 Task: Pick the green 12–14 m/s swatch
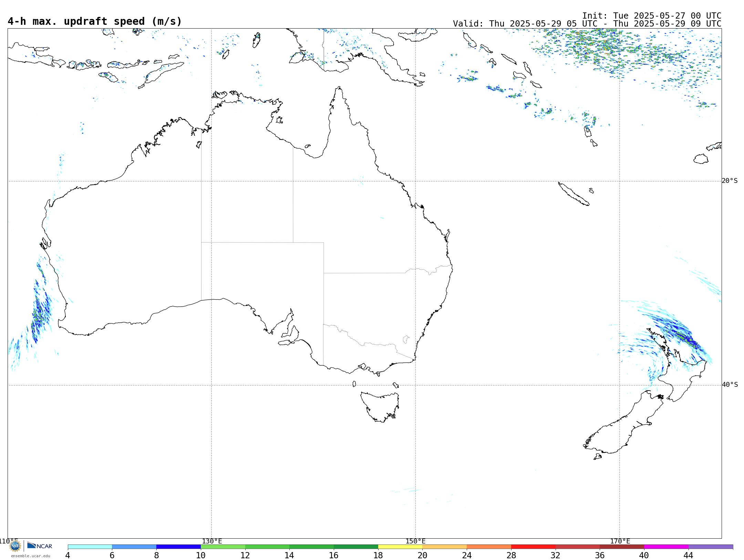267,547
